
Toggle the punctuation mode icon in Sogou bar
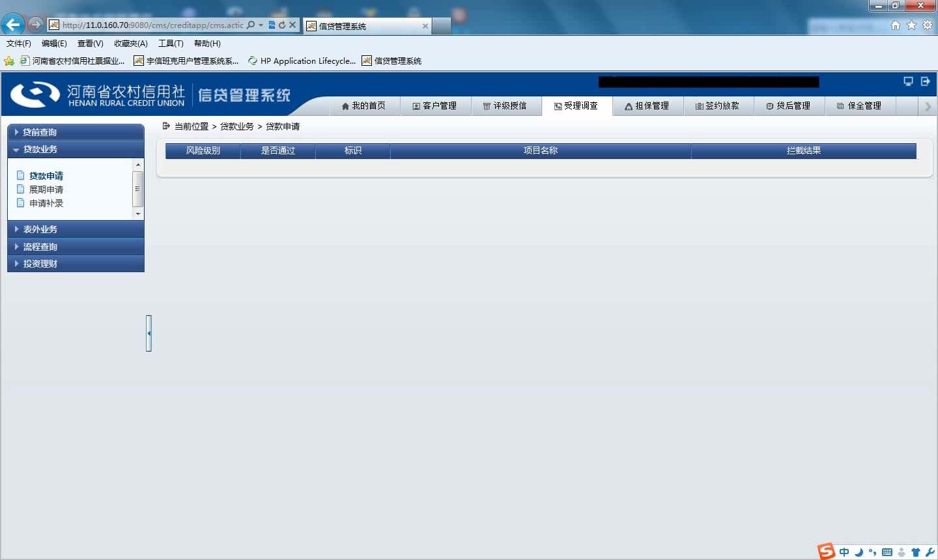[x=873, y=552]
